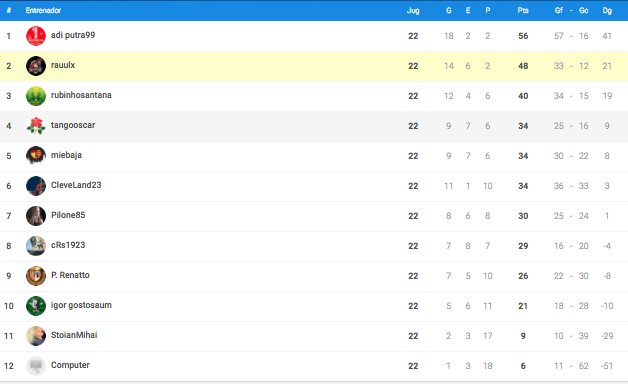Open miebaja's dark avatar icon
Screen dimensions: 628x384
pyautogui.click(x=36, y=156)
